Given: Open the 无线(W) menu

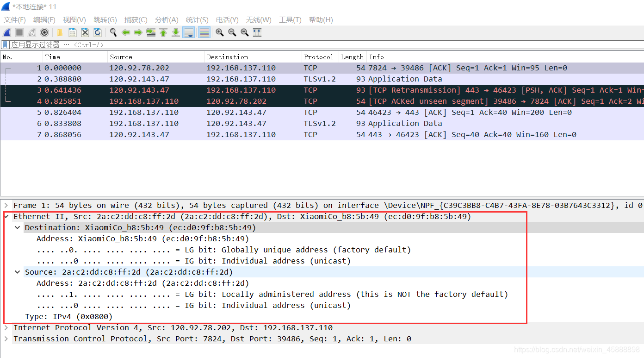Looking at the screenshot, I should pos(259,20).
